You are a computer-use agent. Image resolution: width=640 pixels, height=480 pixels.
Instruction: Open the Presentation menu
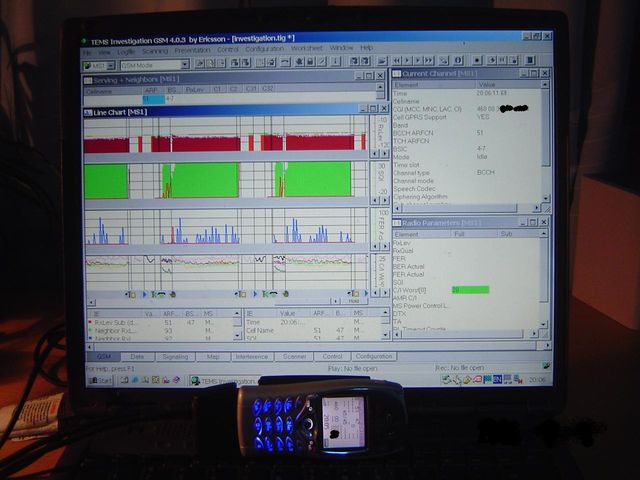[192, 50]
